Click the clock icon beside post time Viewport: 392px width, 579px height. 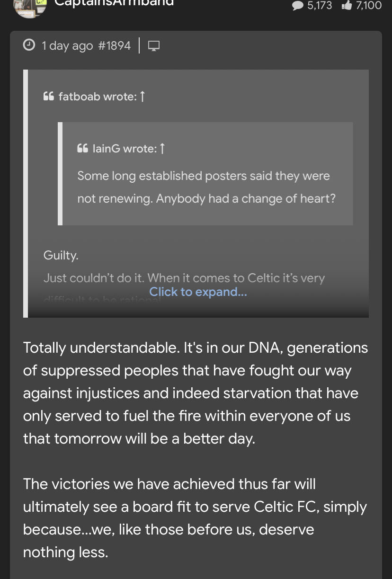coord(29,45)
